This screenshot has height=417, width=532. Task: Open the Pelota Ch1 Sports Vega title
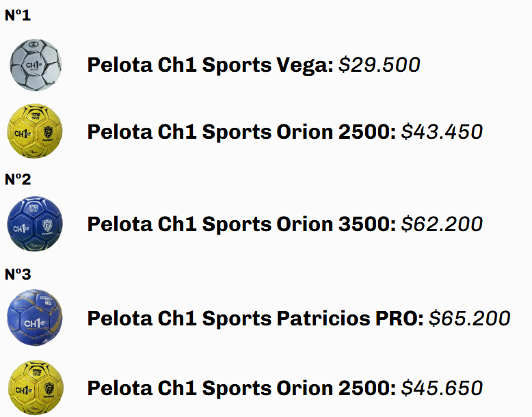pos(210,65)
